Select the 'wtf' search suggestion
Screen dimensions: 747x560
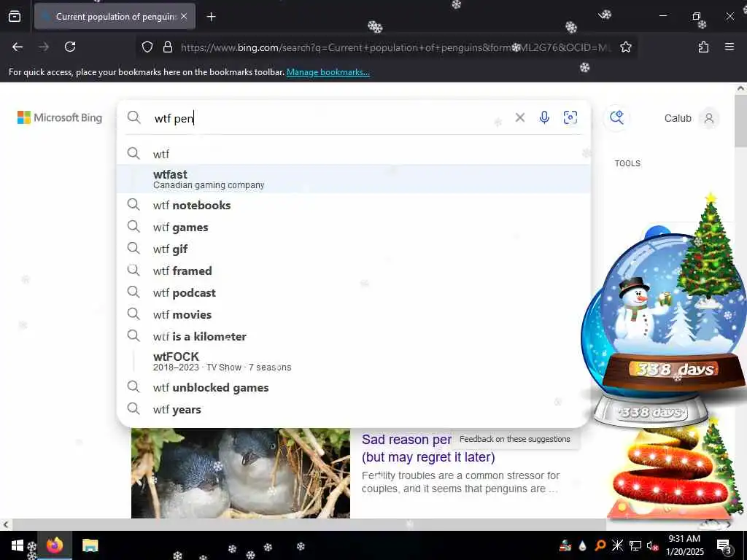point(354,154)
